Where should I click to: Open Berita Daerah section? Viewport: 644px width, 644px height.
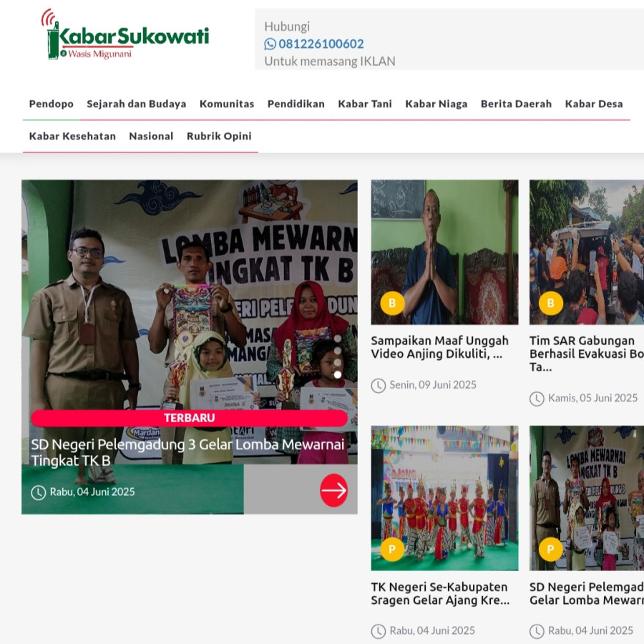point(516,104)
